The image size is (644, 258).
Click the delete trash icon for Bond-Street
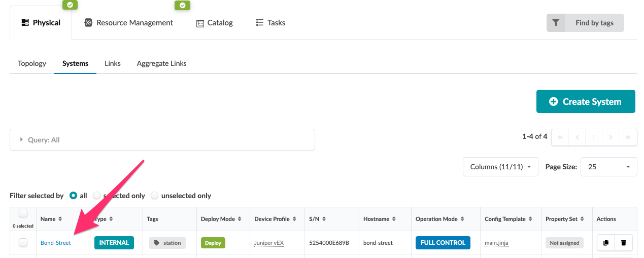623,243
